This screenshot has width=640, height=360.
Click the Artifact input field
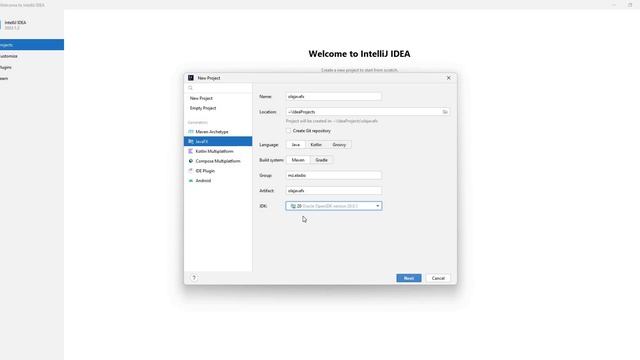pyautogui.click(x=334, y=191)
